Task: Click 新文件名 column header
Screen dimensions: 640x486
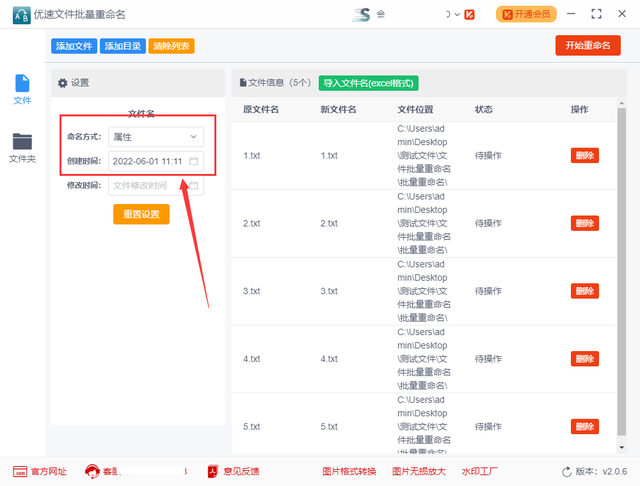Action: click(338, 109)
